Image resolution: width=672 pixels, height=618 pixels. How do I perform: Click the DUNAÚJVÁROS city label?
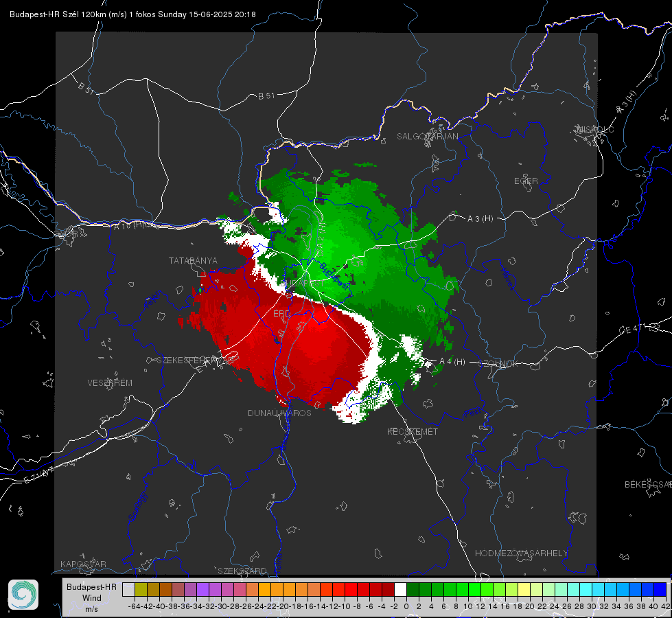point(279,413)
